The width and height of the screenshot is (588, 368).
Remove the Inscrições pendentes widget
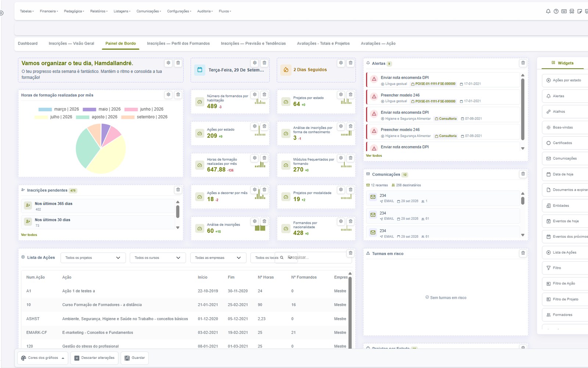tap(178, 190)
